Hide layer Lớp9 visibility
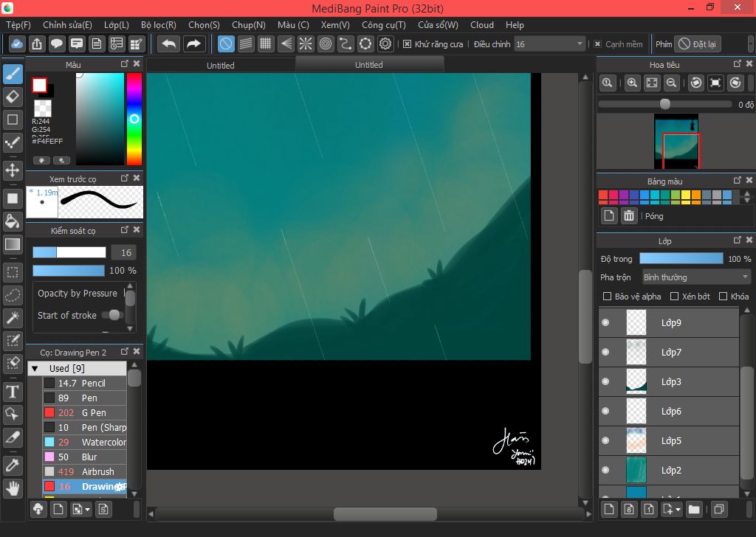The image size is (756, 537). (x=605, y=322)
